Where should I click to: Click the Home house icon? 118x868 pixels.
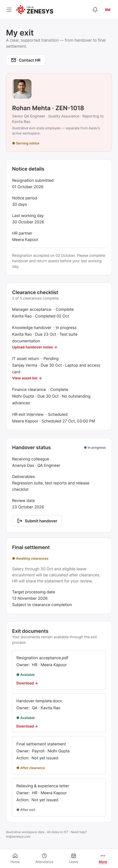15,856
